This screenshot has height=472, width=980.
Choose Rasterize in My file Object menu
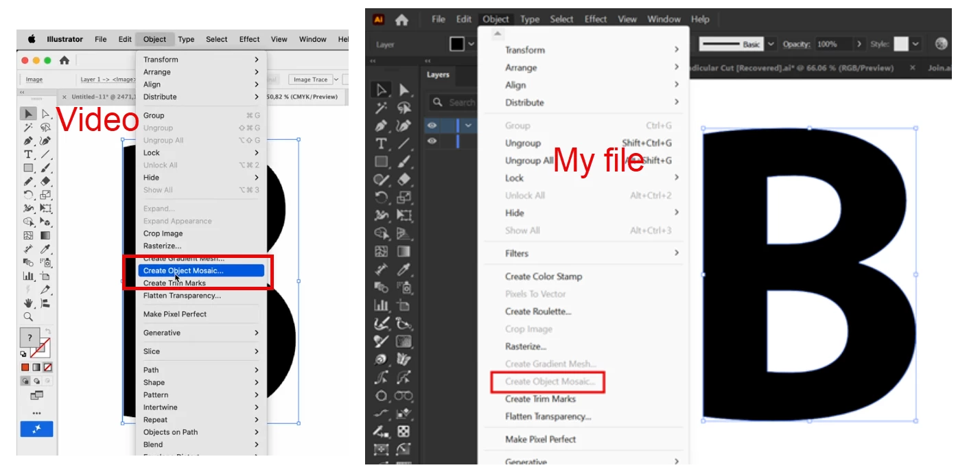pyautogui.click(x=526, y=346)
